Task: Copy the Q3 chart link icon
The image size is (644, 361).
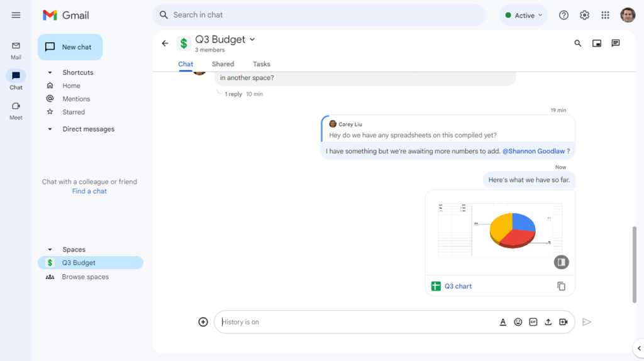Action: pyautogui.click(x=561, y=286)
